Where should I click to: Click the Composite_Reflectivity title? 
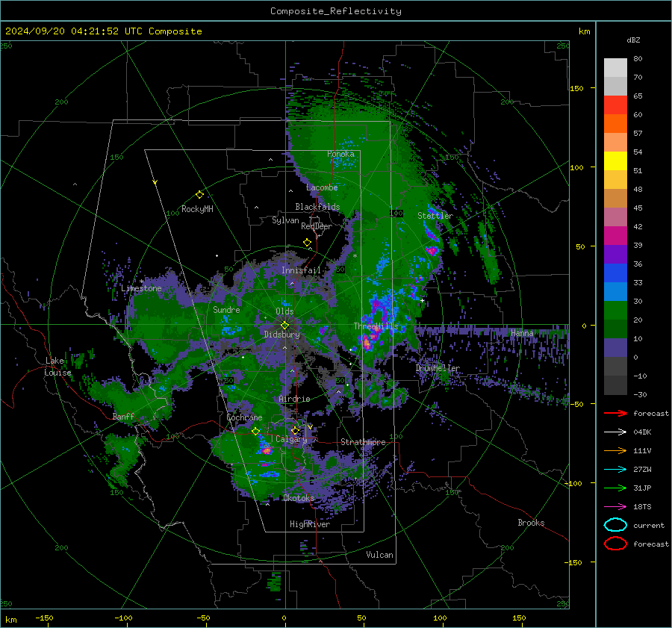[x=336, y=11]
